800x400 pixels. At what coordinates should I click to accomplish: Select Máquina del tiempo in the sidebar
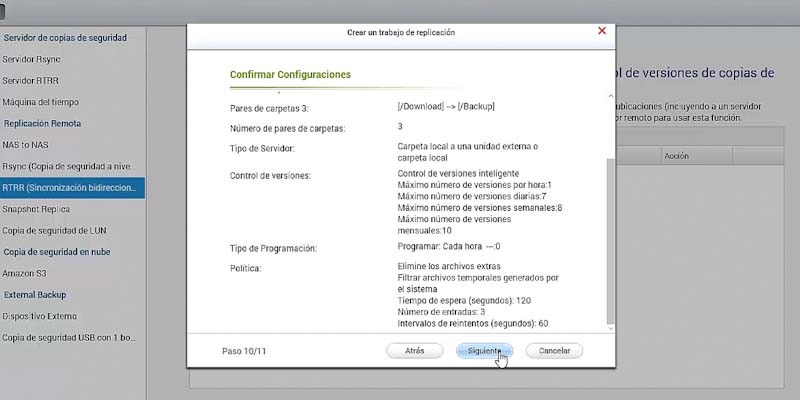[x=41, y=102]
